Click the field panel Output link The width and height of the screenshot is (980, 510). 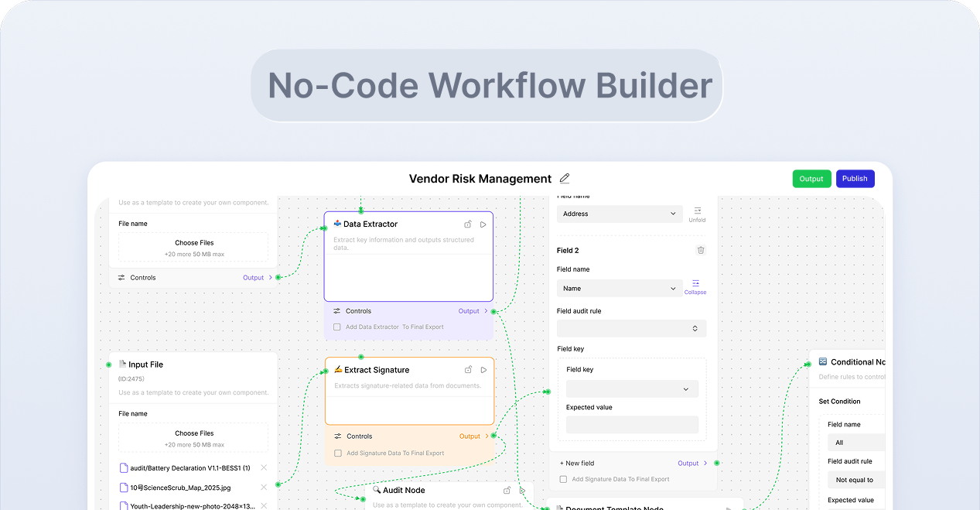click(692, 463)
